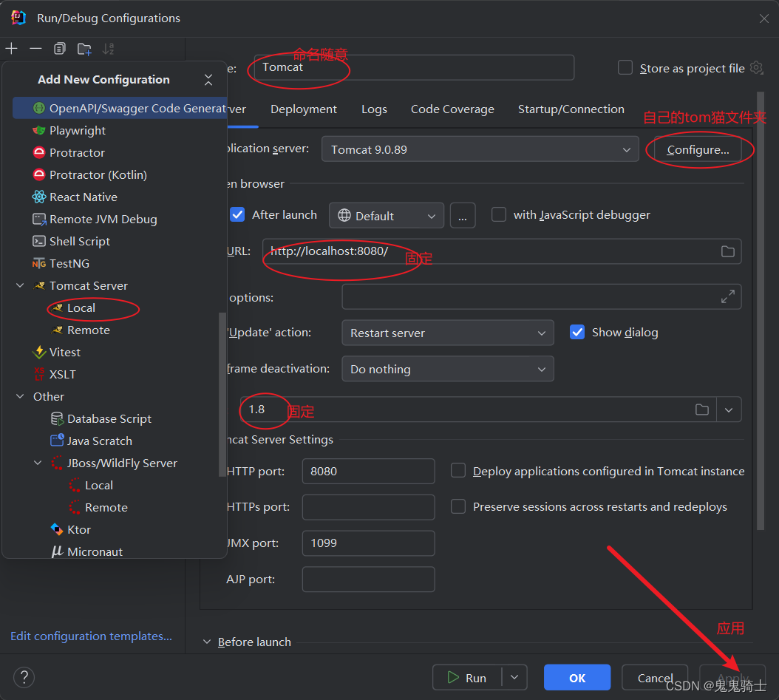The width and height of the screenshot is (779, 700).
Task: Choose the Vitest configuration type
Action: (x=64, y=353)
